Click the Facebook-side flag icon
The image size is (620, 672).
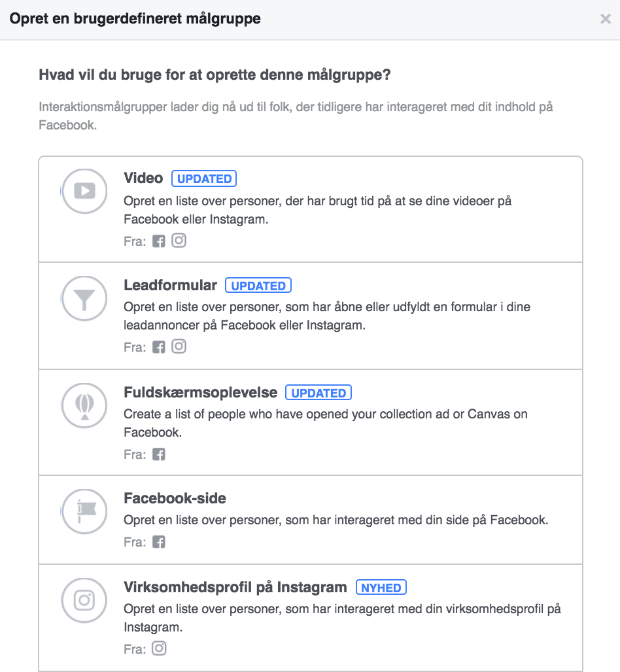84,511
